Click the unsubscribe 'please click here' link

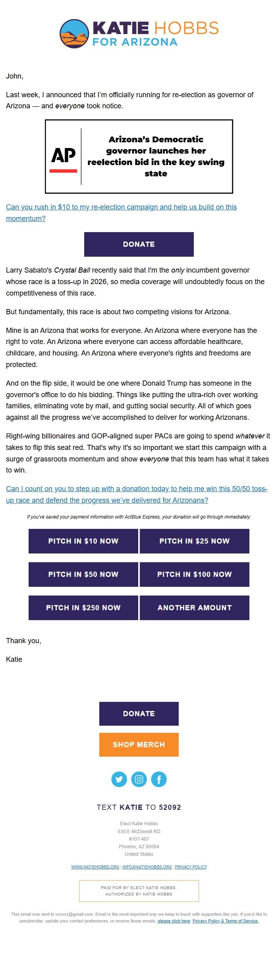[x=174, y=921]
